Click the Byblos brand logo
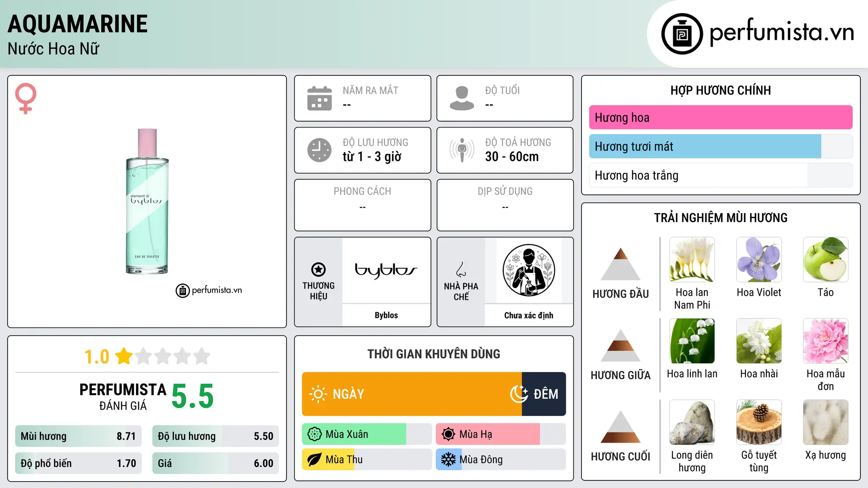The height and width of the screenshot is (488, 868). click(386, 270)
